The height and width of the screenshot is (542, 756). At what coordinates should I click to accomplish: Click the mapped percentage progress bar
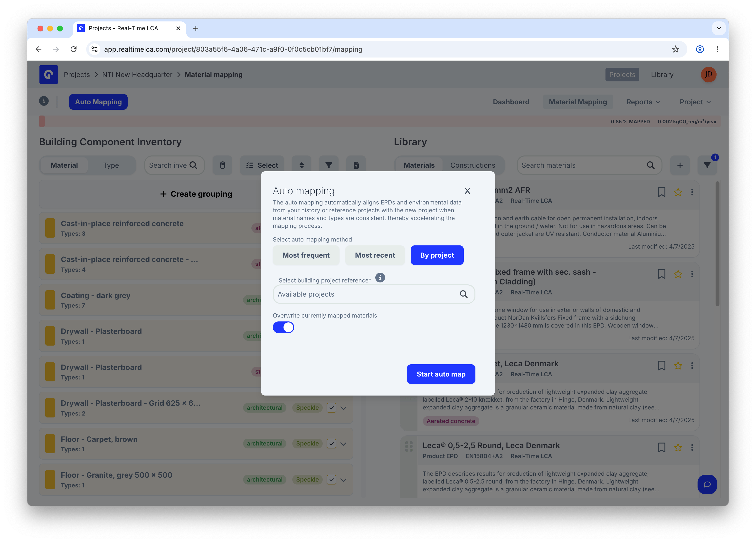(x=380, y=121)
